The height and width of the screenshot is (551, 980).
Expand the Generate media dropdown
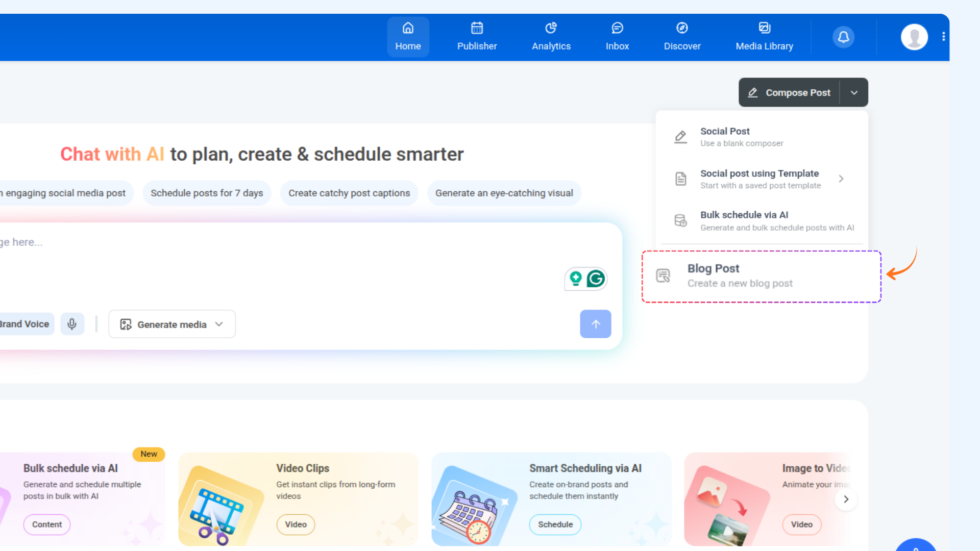click(x=172, y=324)
